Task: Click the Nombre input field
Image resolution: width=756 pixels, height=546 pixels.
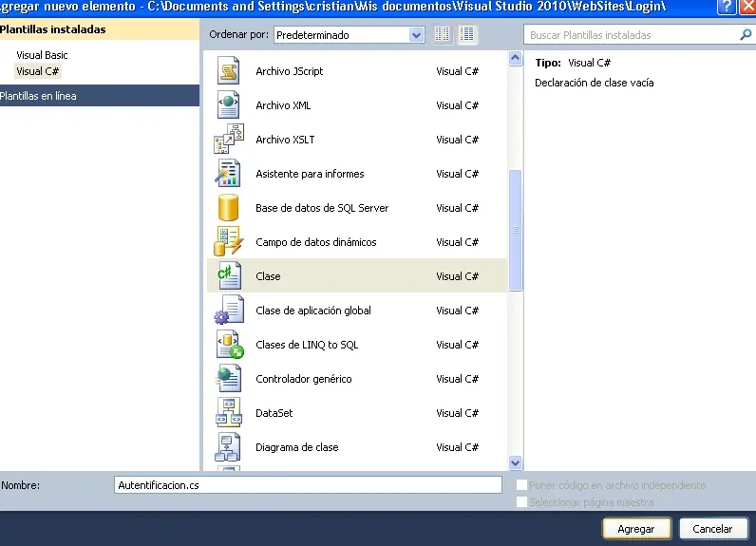Action: (x=308, y=485)
